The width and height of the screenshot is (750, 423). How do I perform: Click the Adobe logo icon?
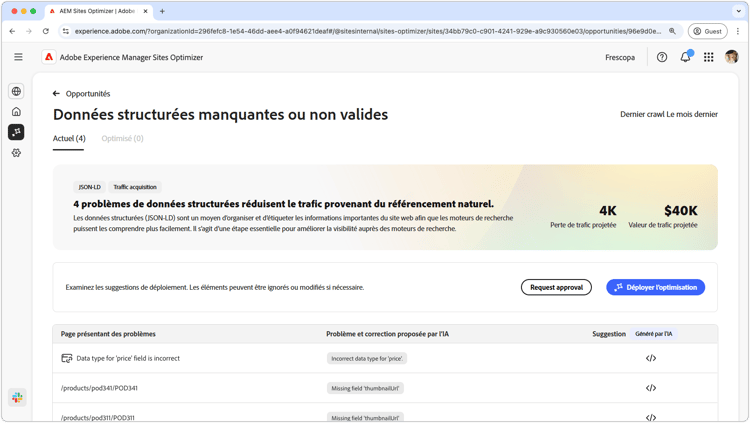pyautogui.click(x=49, y=57)
